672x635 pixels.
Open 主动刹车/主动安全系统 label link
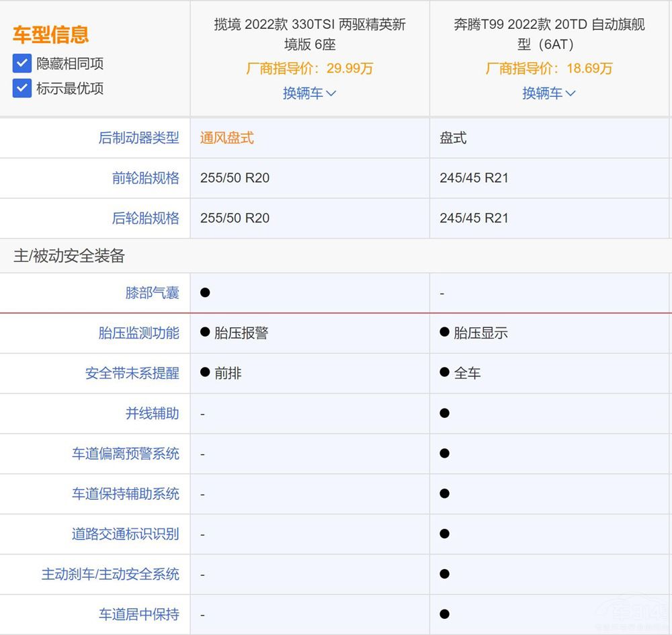[111, 575]
